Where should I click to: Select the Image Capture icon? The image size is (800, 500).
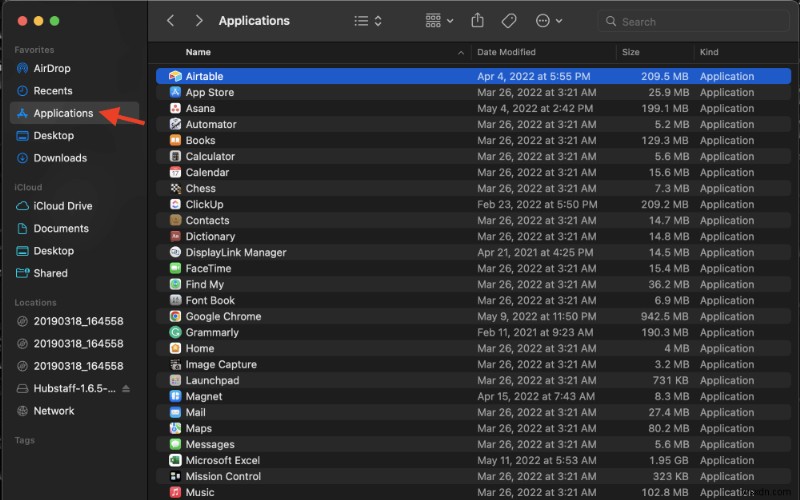[x=175, y=364]
